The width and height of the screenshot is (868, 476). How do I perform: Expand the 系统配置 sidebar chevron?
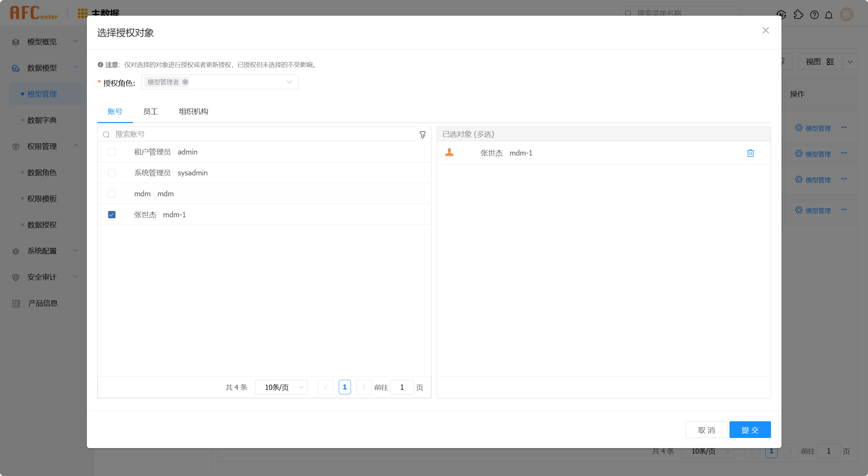(76, 250)
